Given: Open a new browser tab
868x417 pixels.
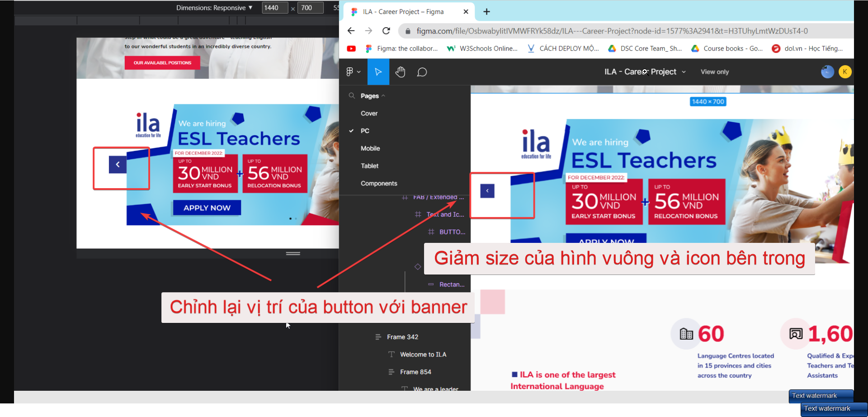Looking at the screenshot, I should (486, 12).
